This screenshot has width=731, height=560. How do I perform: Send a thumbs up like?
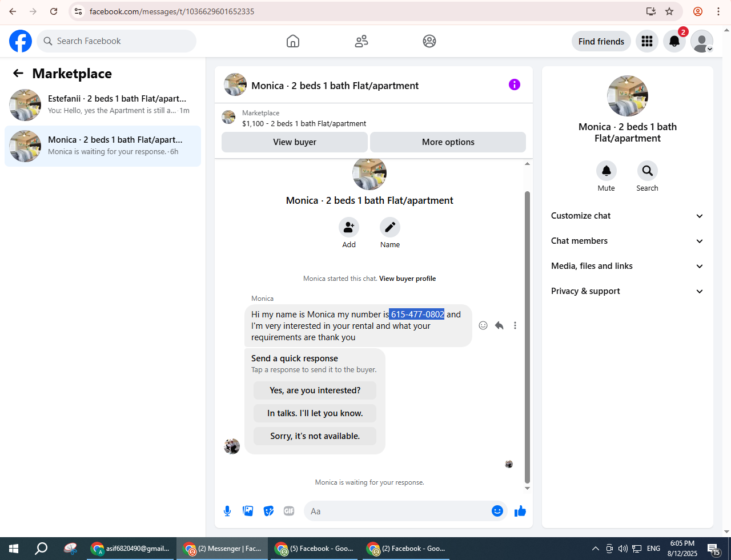pyautogui.click(x=520, y=511)
